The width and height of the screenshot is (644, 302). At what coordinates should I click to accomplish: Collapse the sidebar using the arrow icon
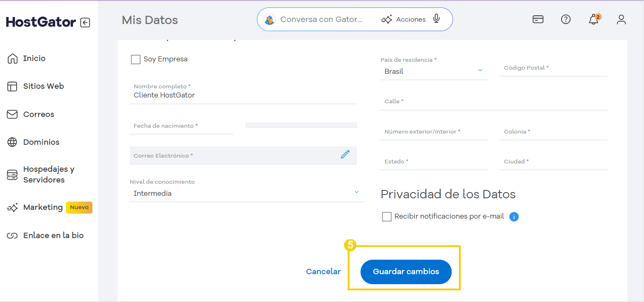coord(85,22)
